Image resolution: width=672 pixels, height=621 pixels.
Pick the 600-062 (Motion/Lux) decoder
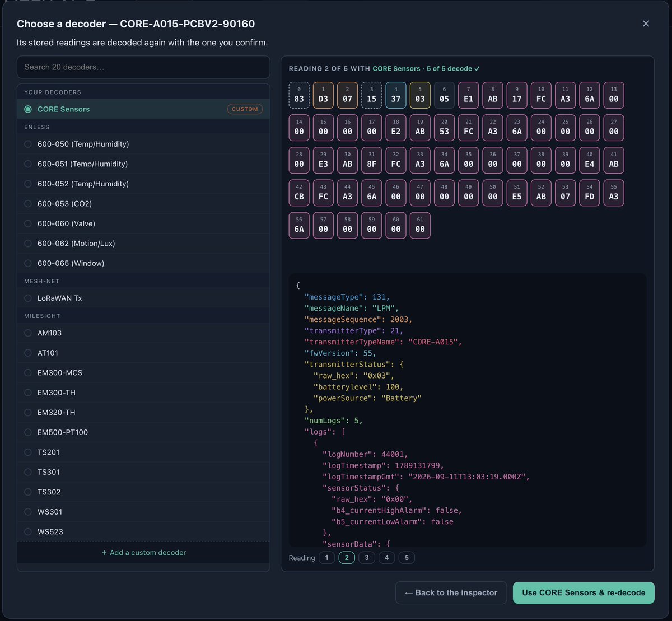[x=143, y=244]
